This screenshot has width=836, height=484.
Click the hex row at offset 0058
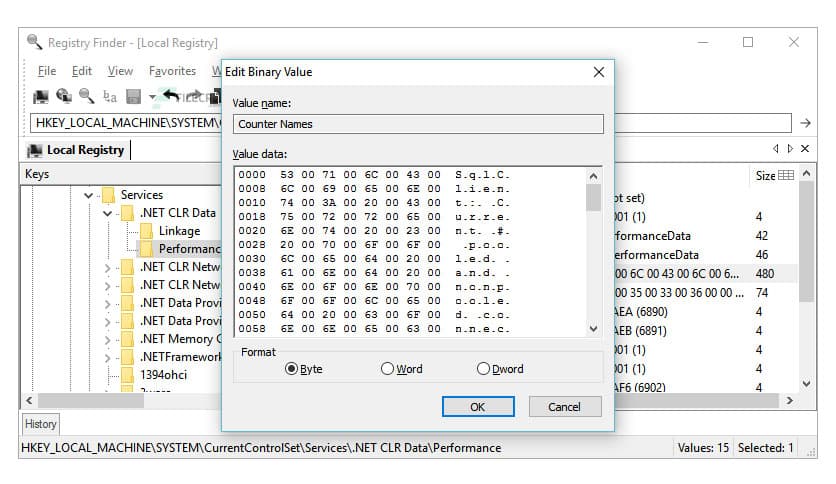pyautogui.click(x=374, y=329)
